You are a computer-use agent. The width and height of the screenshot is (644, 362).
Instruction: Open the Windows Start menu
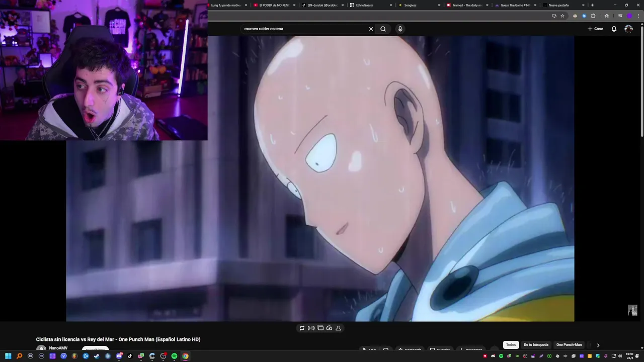click(x=8, y=356)
